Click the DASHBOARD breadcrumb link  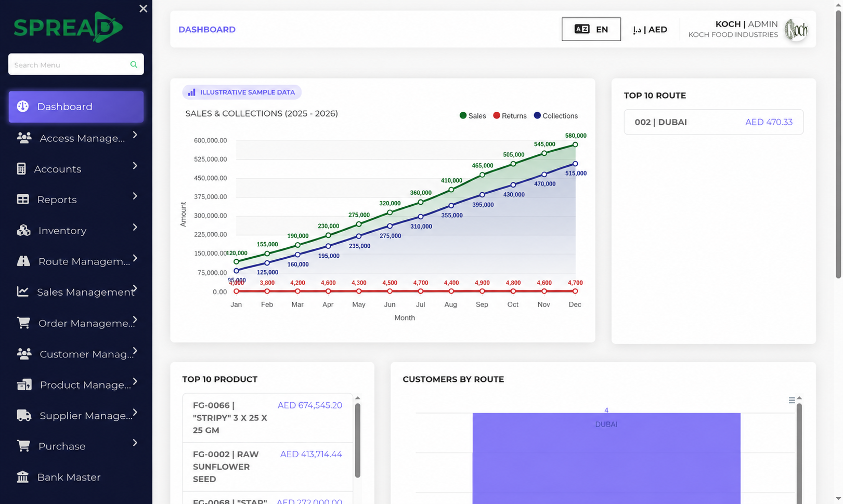coord(207,30)
